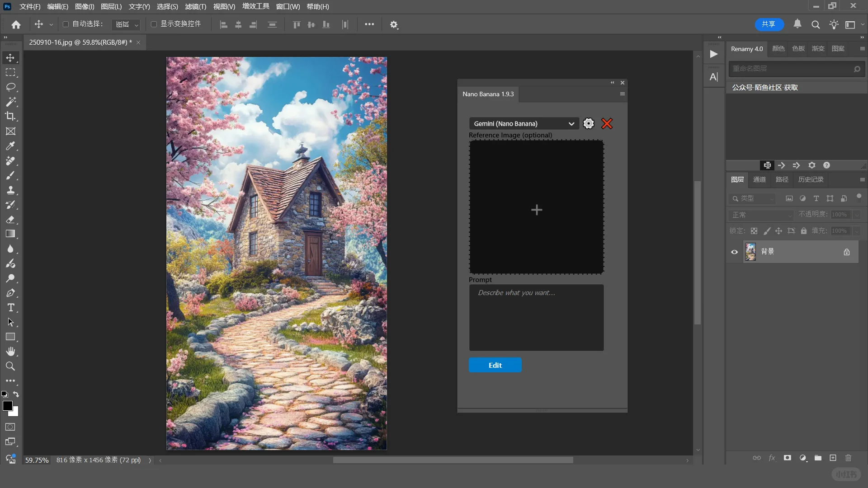The image size is (868, 488).
Task: Select the Crop tool
Action: pos(10,116)
